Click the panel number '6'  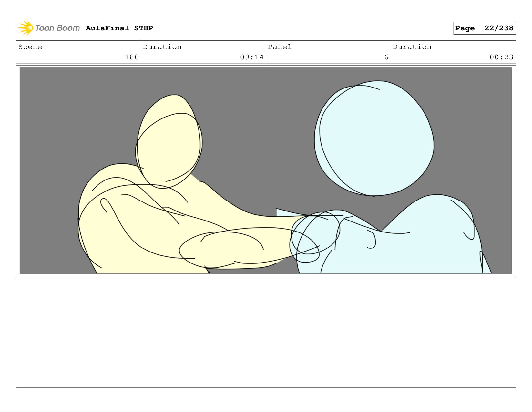point(386,57)
